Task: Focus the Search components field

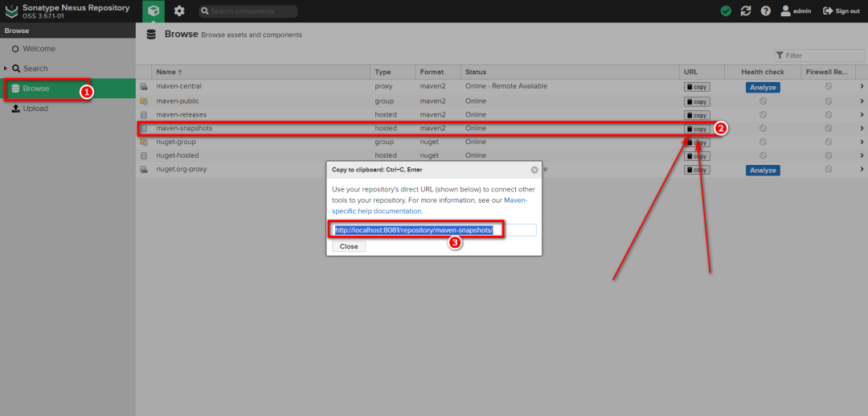Action: click(x=248, y=11)
